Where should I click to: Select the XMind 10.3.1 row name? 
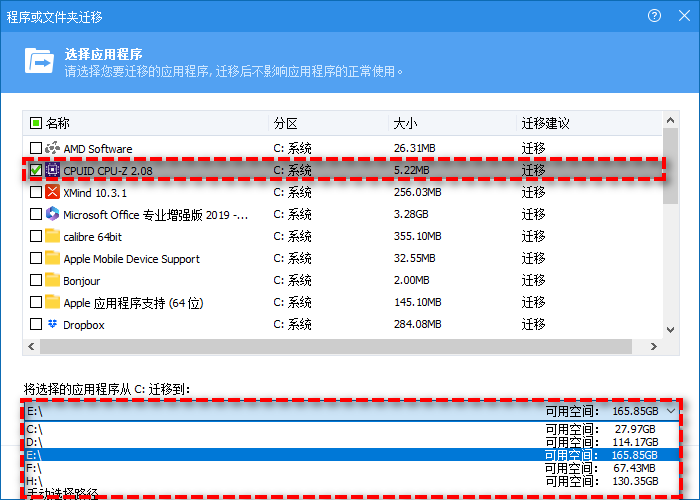pyautogui.click(x=95, y=193)
